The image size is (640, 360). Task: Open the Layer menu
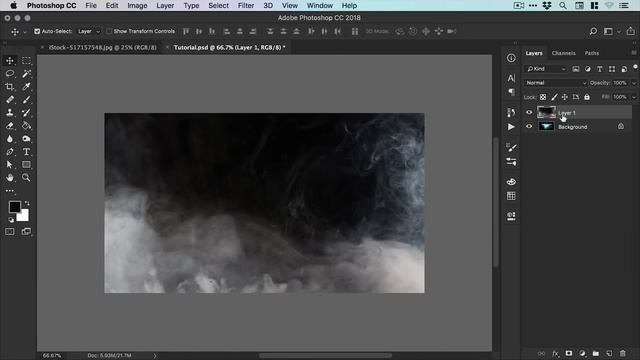pyautogui.click(x=165, y=6)
